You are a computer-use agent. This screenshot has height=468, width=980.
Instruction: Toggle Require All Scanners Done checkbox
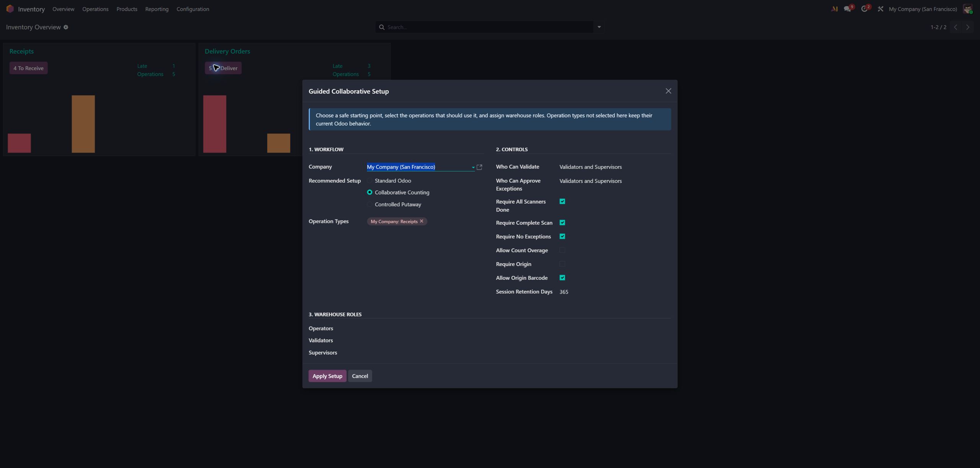562,201
